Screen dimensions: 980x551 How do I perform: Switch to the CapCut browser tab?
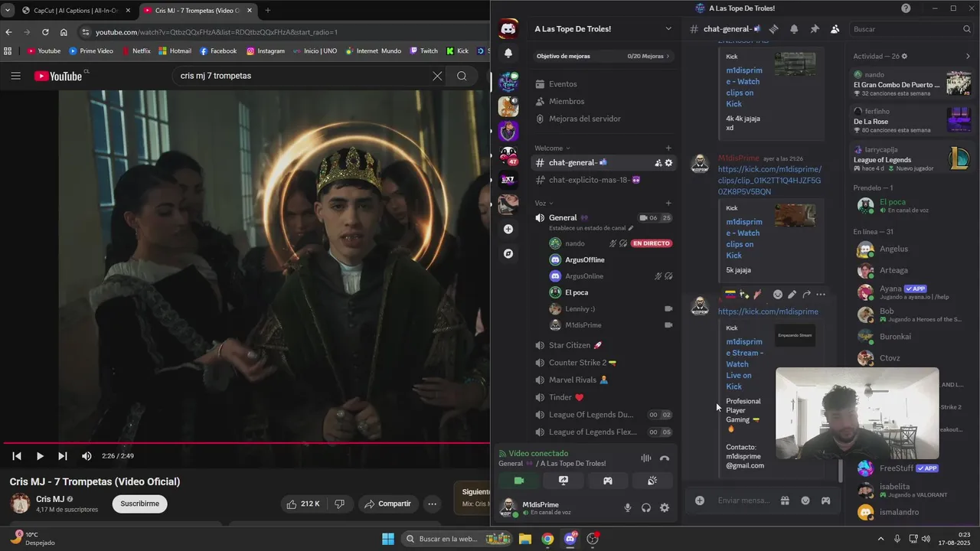[76, 11]
